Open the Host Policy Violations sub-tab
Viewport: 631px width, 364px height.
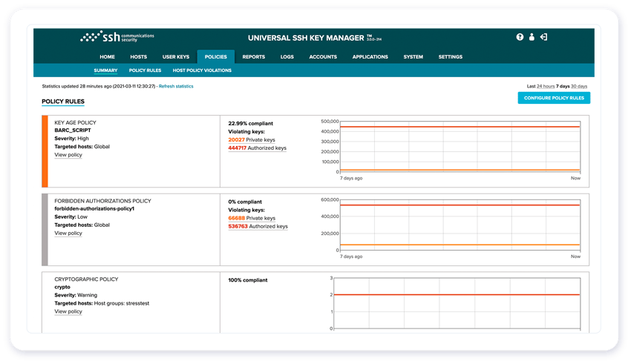pos(202,70)
